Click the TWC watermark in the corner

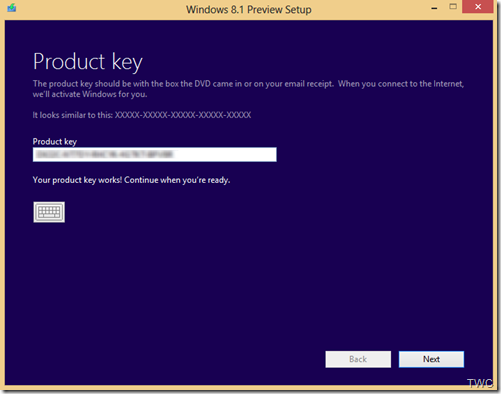[x=480, y=383]
